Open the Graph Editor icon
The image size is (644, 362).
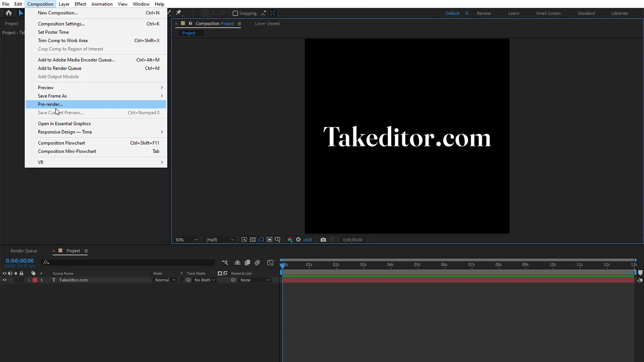pyautogui.click(x=270, y=263)
